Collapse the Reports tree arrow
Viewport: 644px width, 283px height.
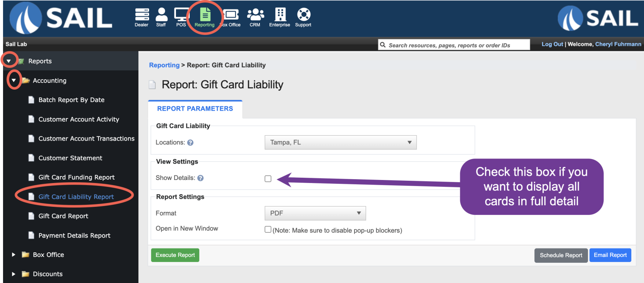tap(9, 61)
